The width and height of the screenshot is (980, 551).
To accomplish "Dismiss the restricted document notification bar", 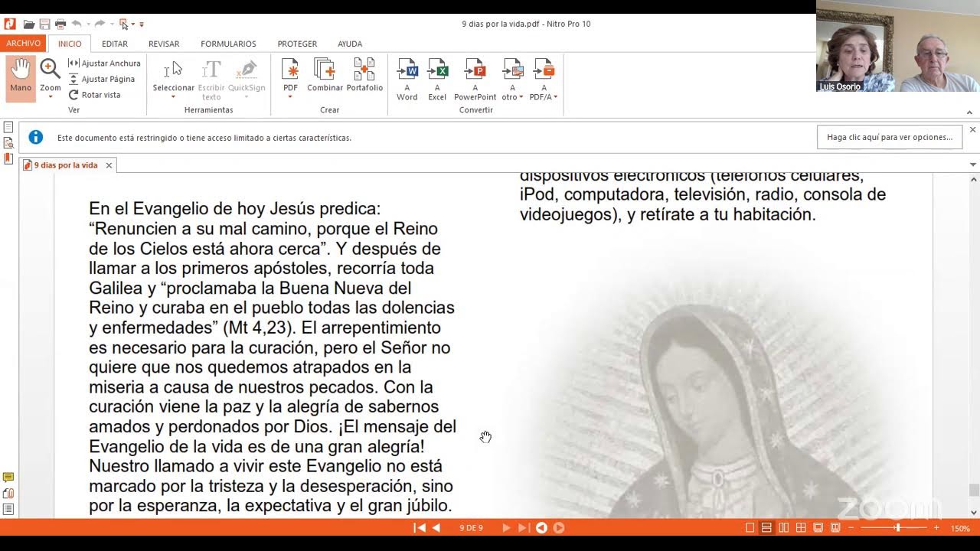I will (x=972, y=130).
